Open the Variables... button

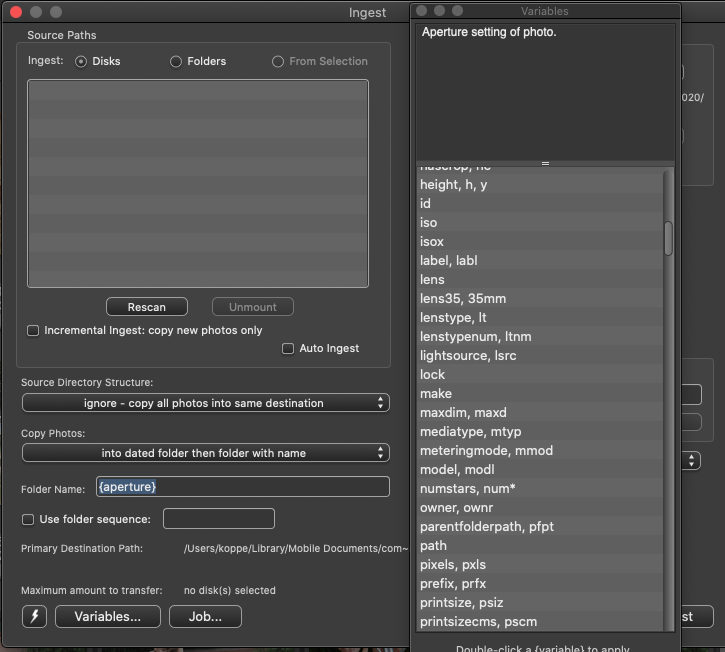(x=107, y=616)
